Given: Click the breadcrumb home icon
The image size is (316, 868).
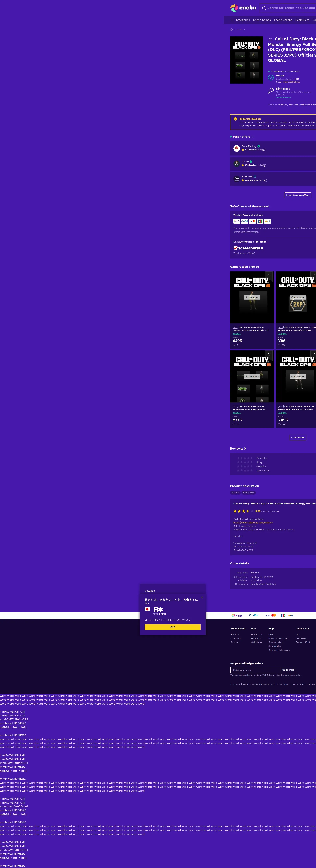Looking at the screenshot, I should coord(231,30).
